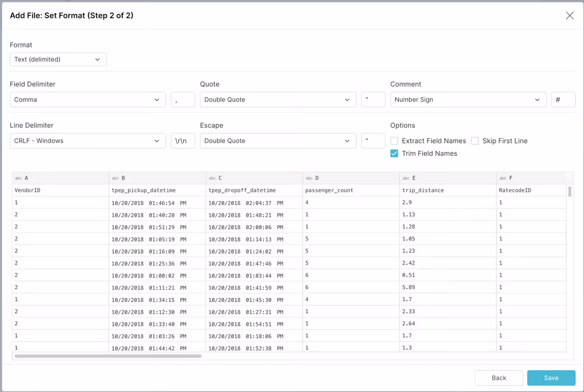
Task: Click pickup time 10/20/2018 01:12:30 PM
Action: point(149,313)
